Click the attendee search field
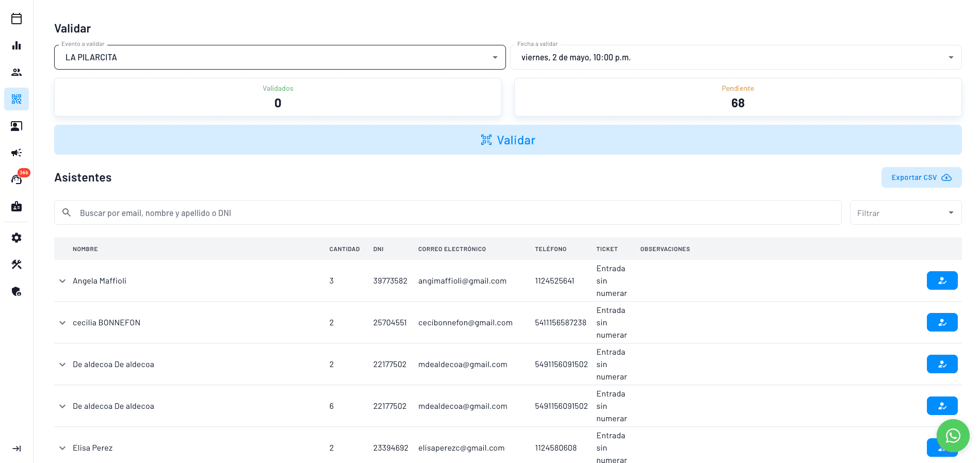980x463 pixels. [x=448, y=212]
